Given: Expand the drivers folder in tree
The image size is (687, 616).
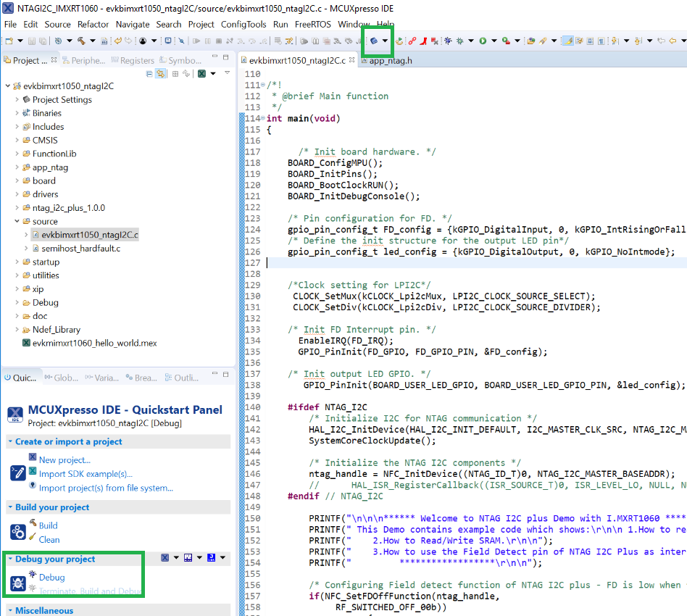Looking at the screenshot, I should click(x=17, y=194).
